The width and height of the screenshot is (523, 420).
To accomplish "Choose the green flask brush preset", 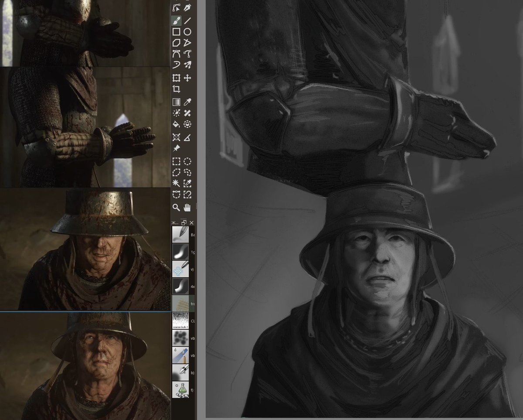I will (x=180, y=389).
